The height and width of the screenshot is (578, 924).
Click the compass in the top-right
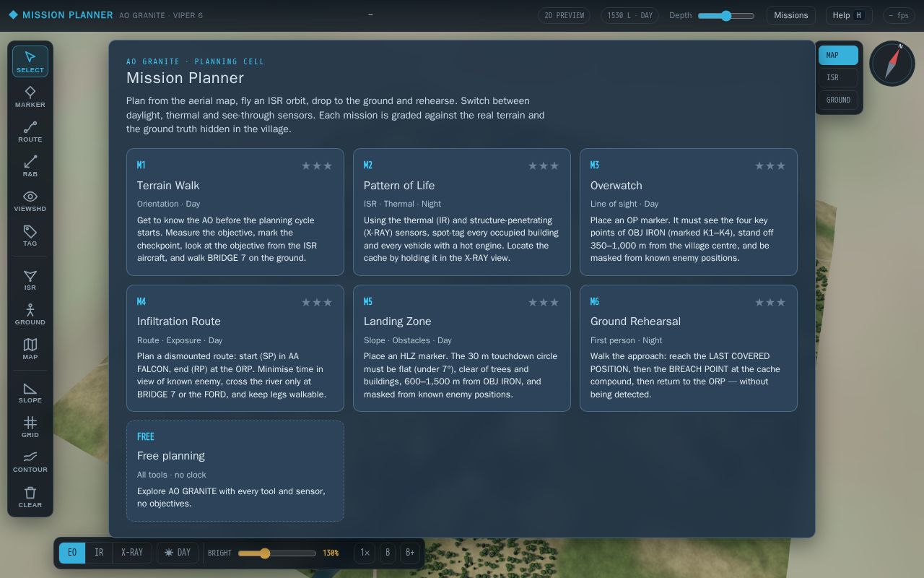(x=892, y=64)
